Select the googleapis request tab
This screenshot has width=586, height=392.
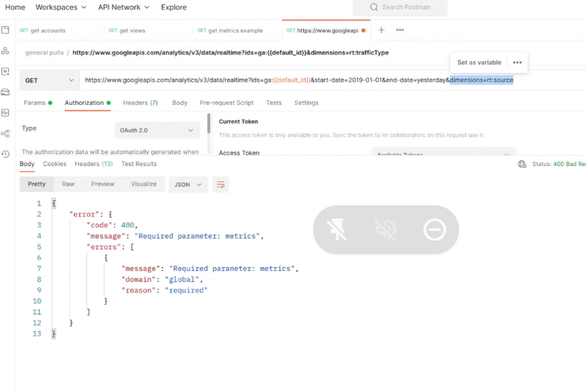point(326,30)
